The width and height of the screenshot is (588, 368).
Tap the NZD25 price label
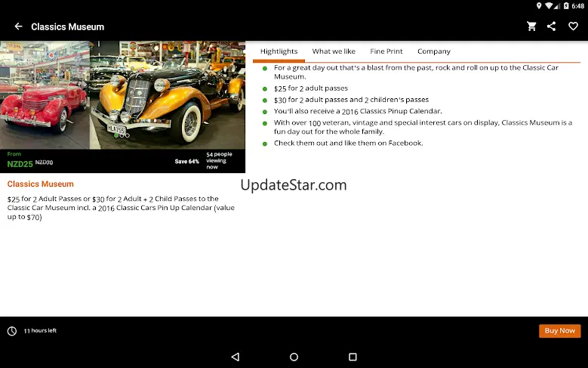(20, 164)
